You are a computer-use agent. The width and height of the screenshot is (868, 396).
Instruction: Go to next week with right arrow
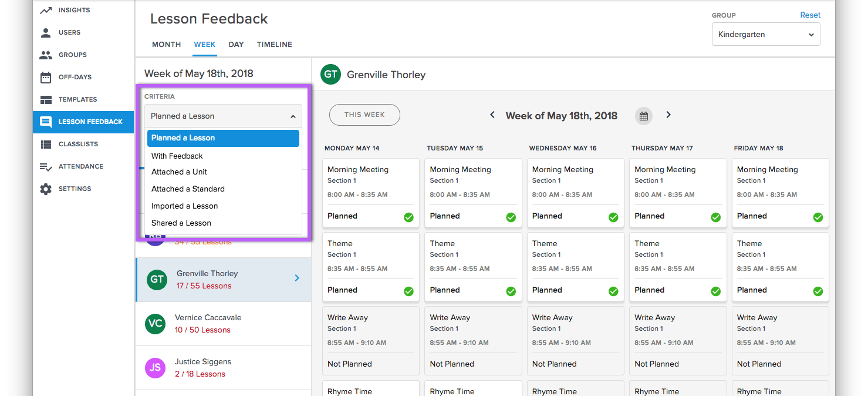click(668, 115)
